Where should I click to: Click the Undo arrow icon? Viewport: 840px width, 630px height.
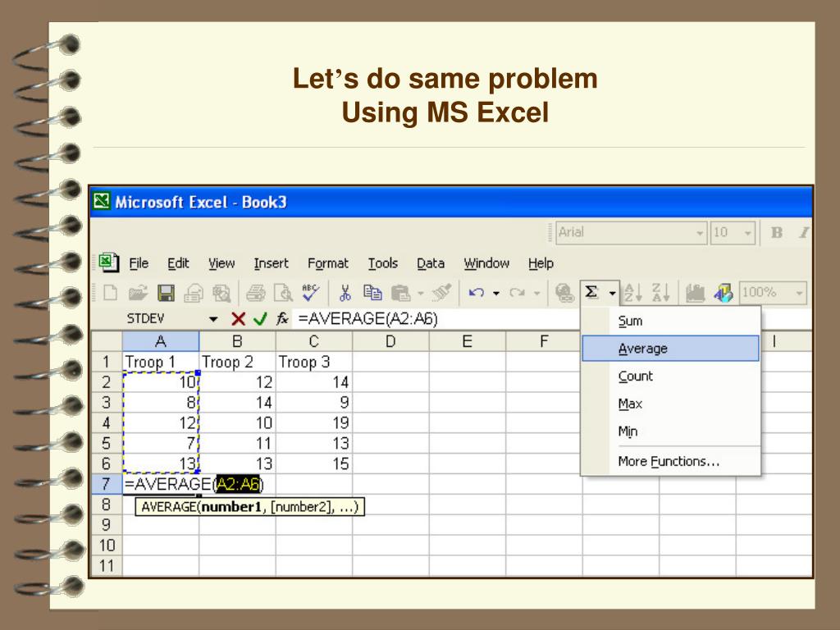(477, 293)
